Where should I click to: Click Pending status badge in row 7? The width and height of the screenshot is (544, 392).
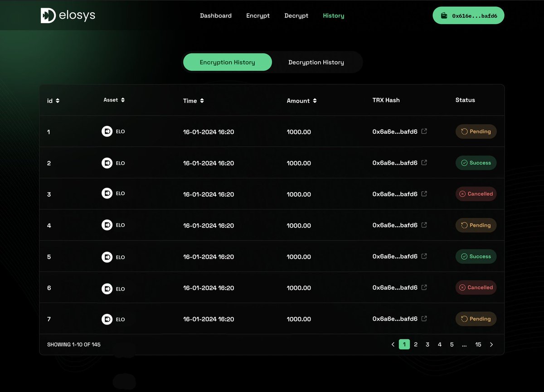pos(476,319)
